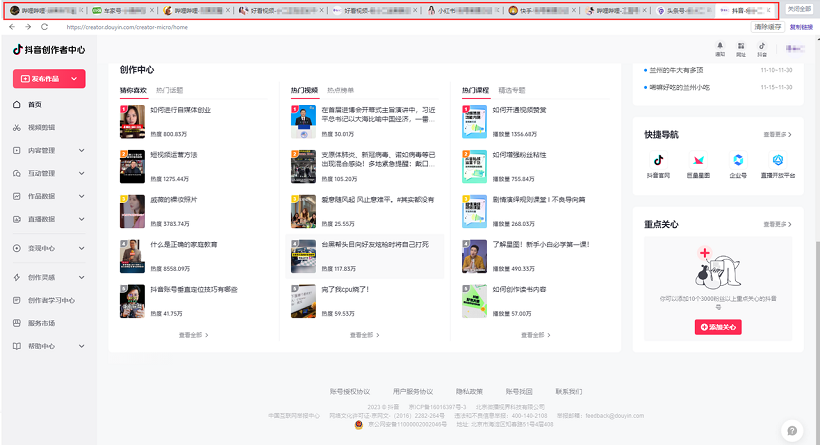Switch to the 快手 browser tab
This screenshot has height=445, width=820.
(x=543, y=10)
